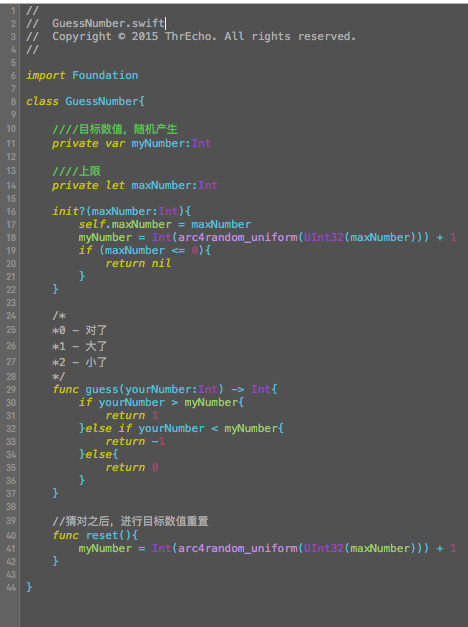Click 'arc4random_uniform' inside the reset function
Viewport: 468px width, 627px height.
click(x=238, y=548)
